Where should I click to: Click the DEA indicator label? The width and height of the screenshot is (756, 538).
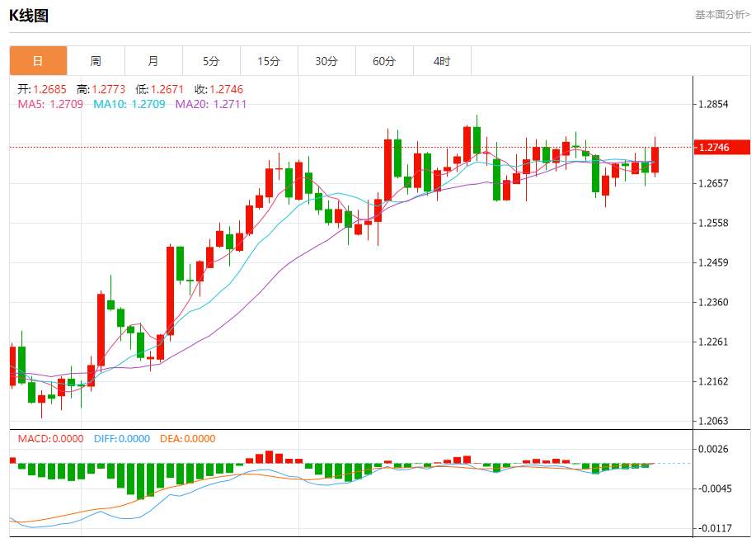(x=187, y=439)
